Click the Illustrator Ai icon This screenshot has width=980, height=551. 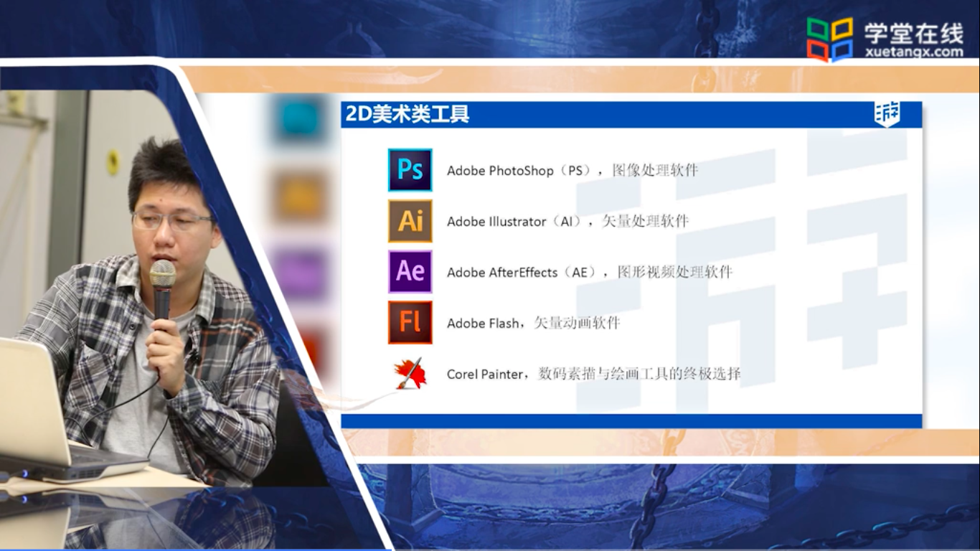(x=410, y=221)
